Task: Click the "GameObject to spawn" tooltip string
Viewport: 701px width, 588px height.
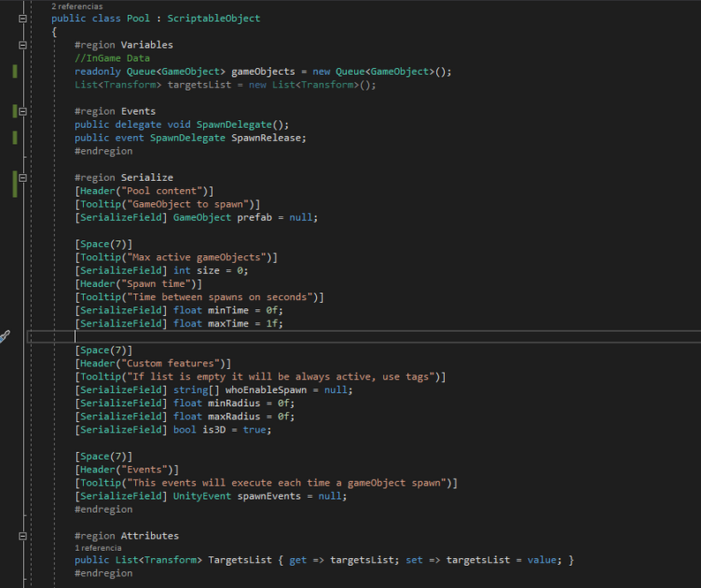Action: pos(187,204)
